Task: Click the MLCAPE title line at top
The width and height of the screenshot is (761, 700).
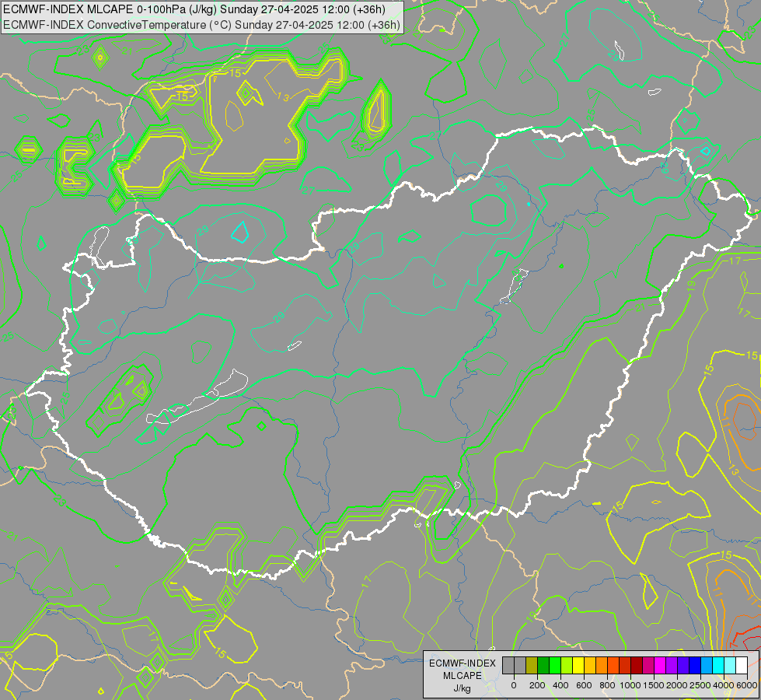Action: (194, 9)
